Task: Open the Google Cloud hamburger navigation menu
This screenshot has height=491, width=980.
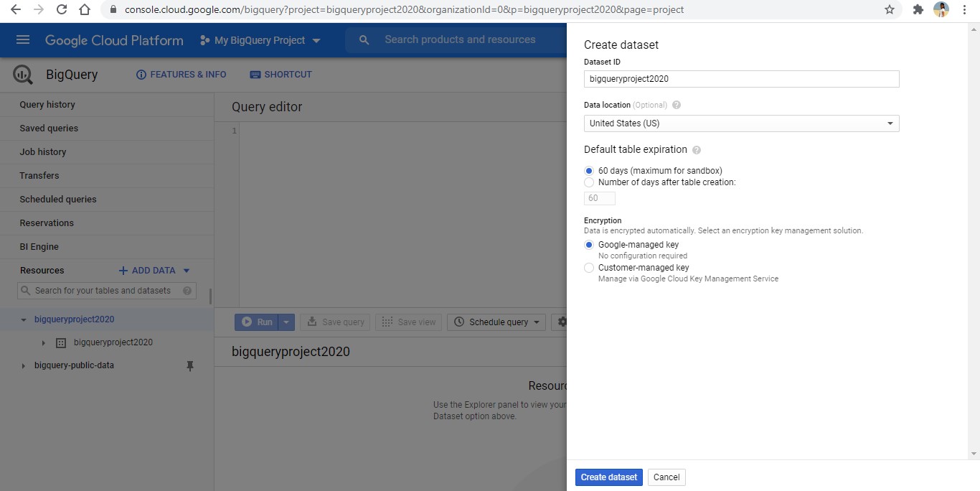Action: coord(23,40)
